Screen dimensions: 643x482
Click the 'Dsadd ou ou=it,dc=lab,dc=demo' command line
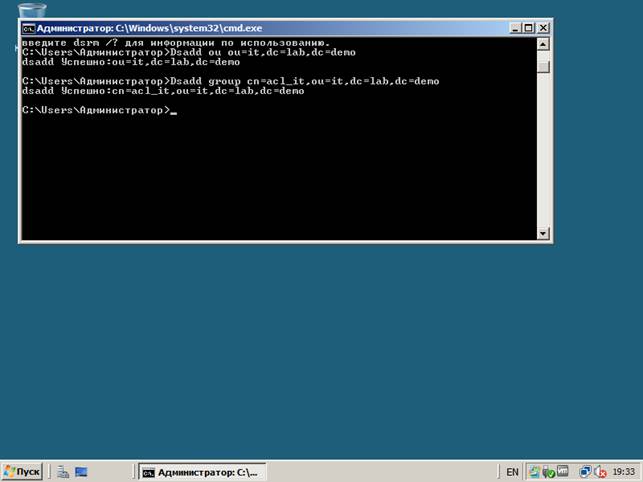pyautogui.click(x=189, y=53)
